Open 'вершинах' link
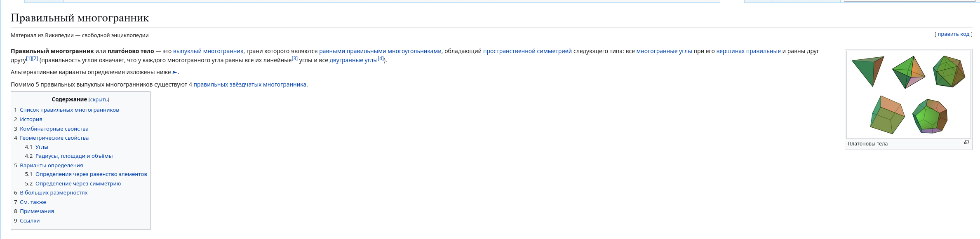Image resolution: width=980 pixels, height=239 pixels. (730, 51)
